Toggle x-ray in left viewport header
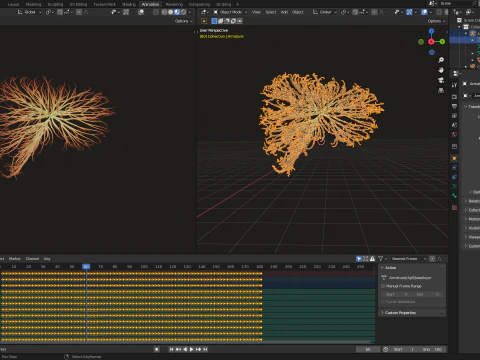Screen dimensions: 480x360 point(156,12)
